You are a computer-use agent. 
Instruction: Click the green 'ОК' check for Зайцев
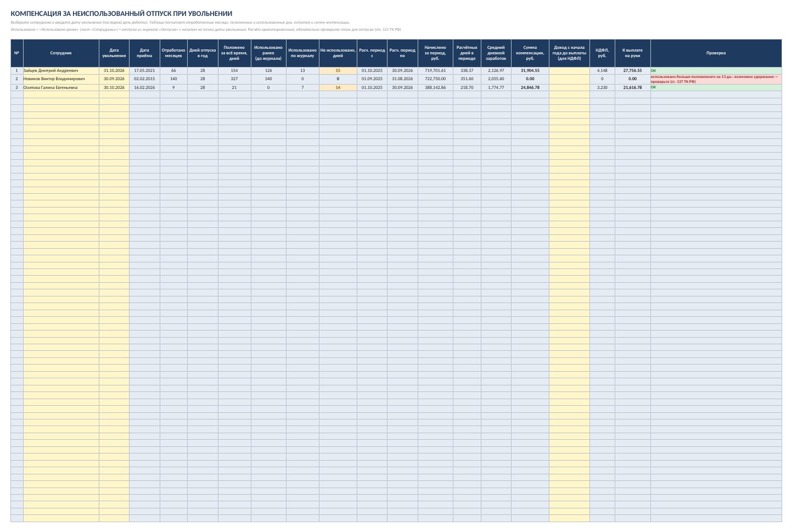coord(716,70)
